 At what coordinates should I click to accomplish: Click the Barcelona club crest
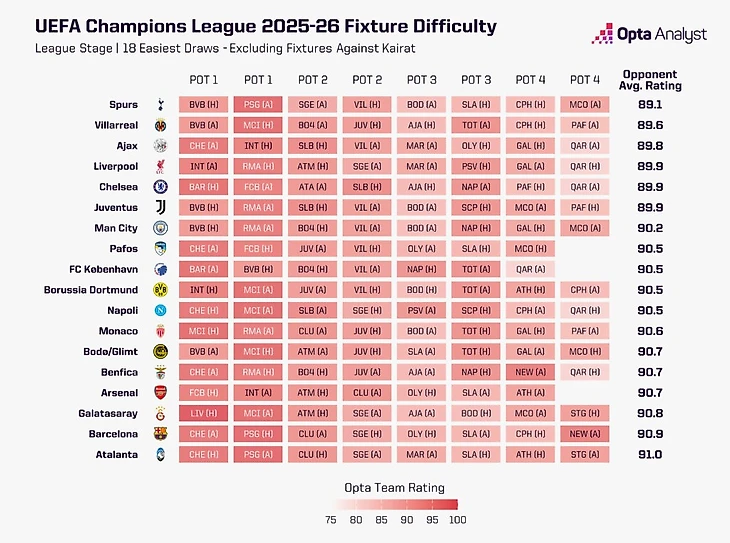coord(161,434)
